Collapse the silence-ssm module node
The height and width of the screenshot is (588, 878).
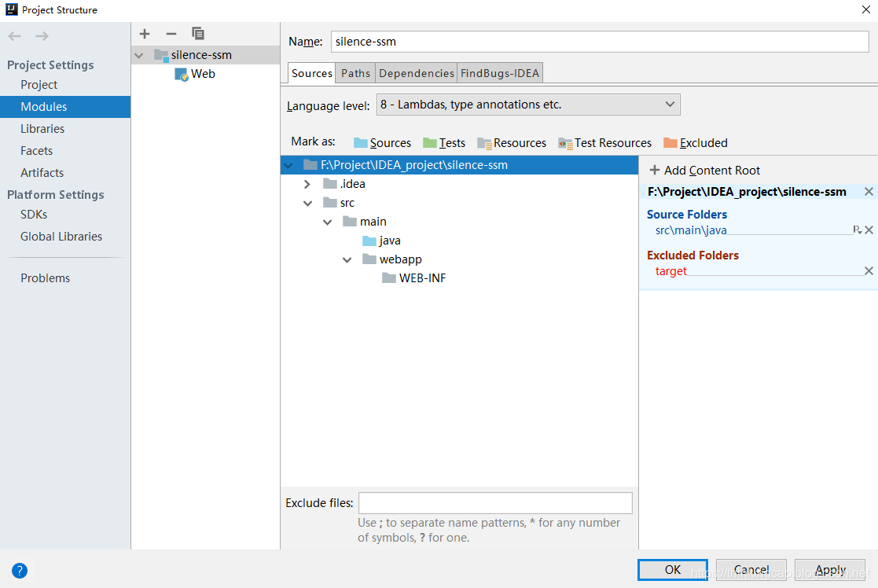tap(139, 56)
